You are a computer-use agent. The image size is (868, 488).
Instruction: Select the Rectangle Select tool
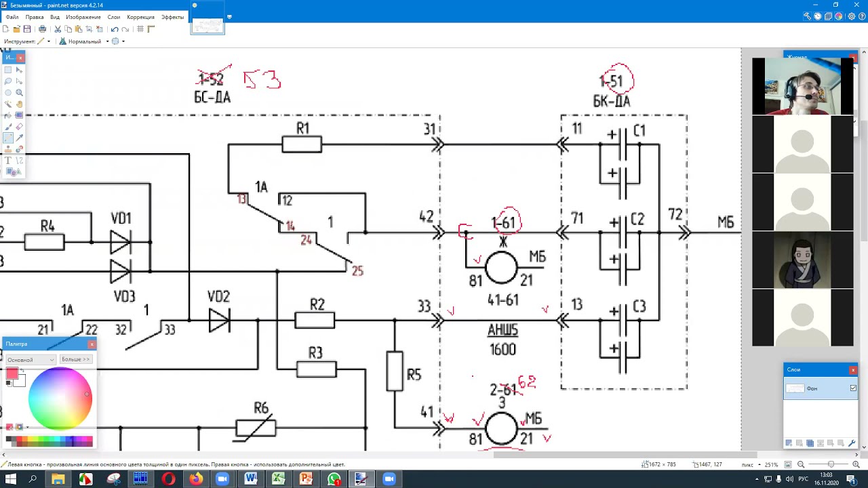[x=8, y=70]
